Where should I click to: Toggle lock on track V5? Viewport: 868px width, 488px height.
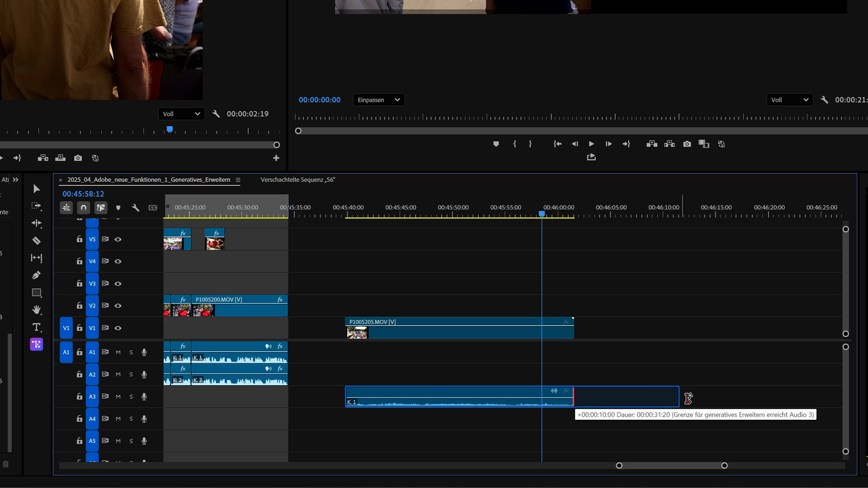(80, 239)
